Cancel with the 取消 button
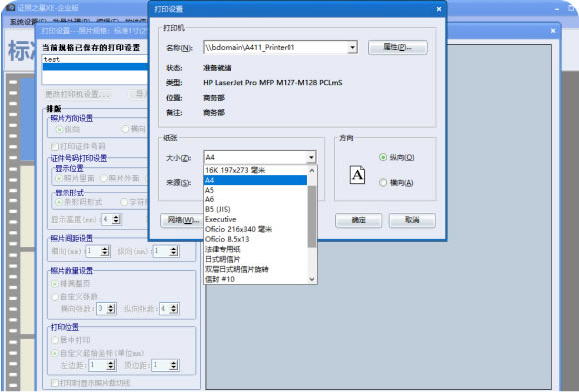The image size is (579, 392). (x=412, y=220)
